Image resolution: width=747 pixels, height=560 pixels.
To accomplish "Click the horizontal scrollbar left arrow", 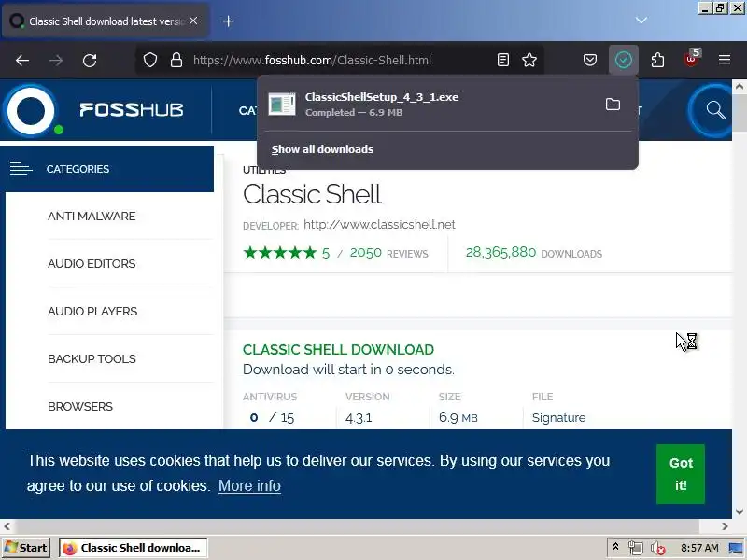I will [x=7, y=526].
